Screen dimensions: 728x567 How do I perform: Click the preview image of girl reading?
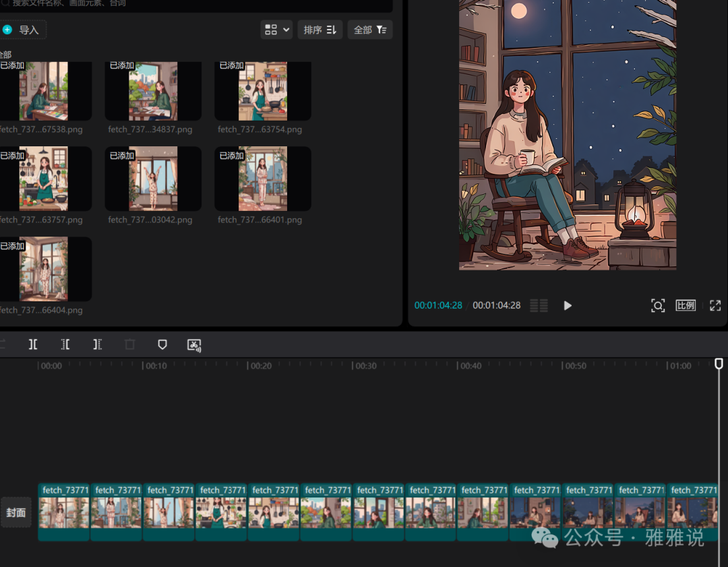568,135
